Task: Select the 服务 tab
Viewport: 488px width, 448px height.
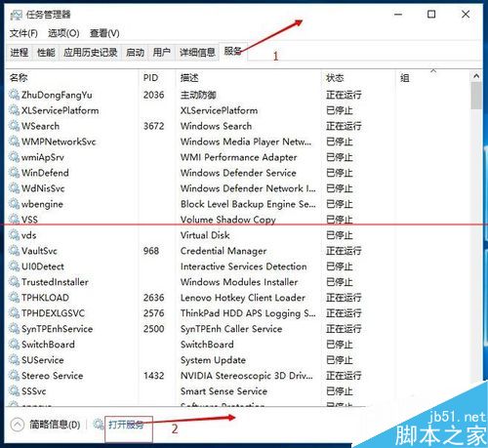Action: click(x=233, y=51)
